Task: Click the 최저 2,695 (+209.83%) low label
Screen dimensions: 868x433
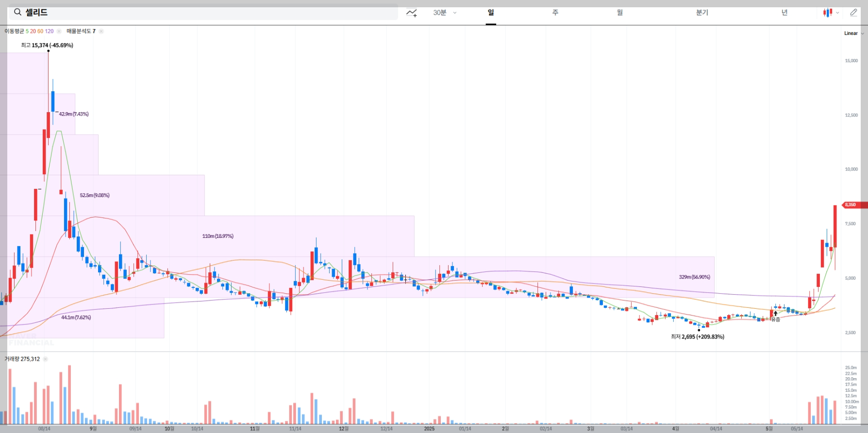Action: 698,336
